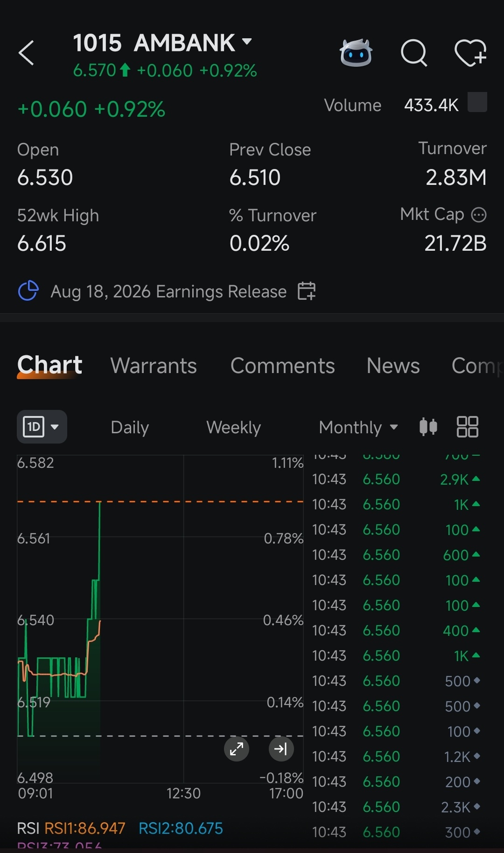504x853 pixels.
Task: Tap the search magnifier icon
Action: pos(414,53)
